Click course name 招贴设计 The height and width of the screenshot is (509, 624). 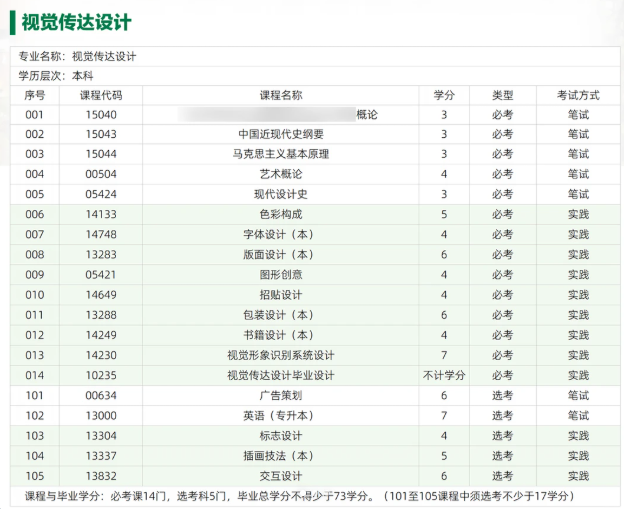(x=281, y=295)
